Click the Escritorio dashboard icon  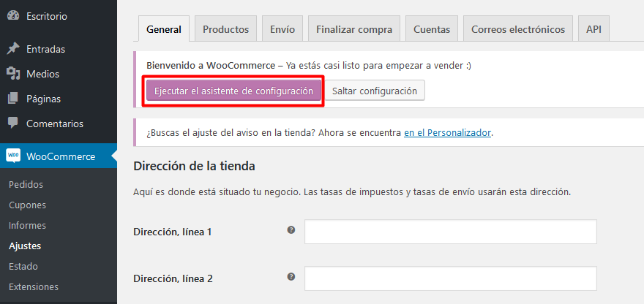tap(13, 16)
